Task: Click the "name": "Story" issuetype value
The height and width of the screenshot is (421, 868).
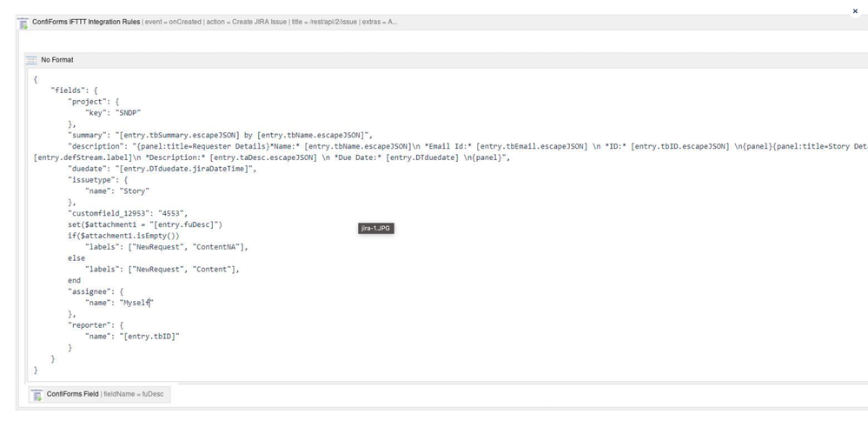Action: coord(117,191)
